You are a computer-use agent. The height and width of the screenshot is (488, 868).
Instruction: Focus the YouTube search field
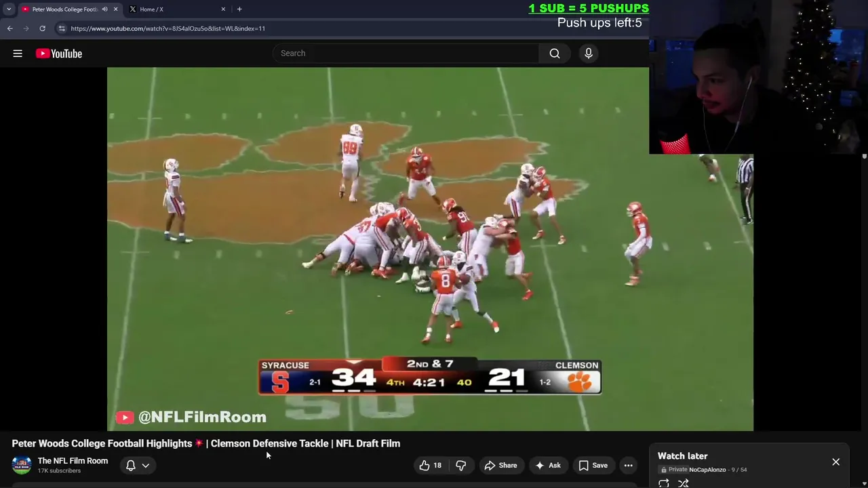tap(407, 54)
